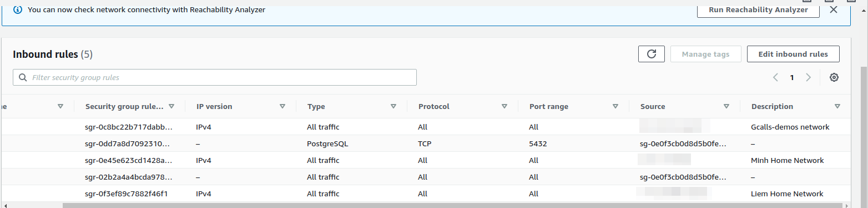Click All traffic in Liem Home Network row
Screen dimensions: 868x208
323,194
